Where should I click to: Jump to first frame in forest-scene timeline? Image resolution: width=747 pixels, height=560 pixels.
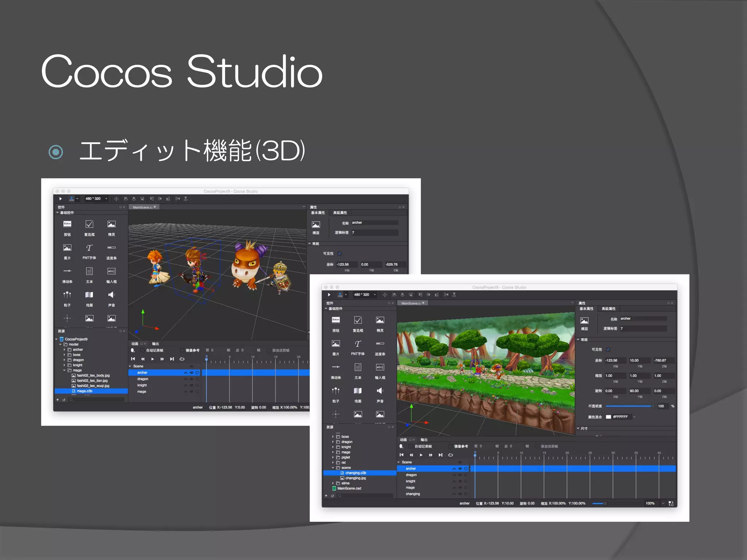tap(402, 455)
